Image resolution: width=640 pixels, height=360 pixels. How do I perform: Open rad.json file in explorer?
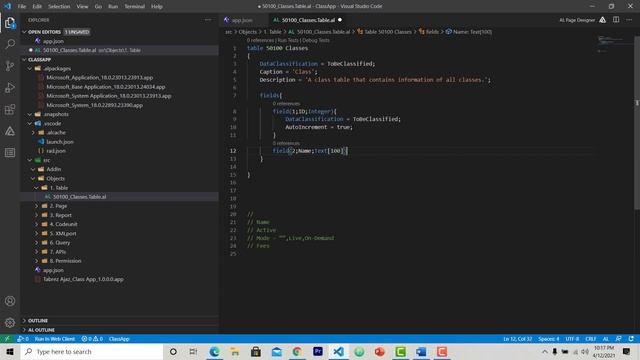[x=56, y=151]
